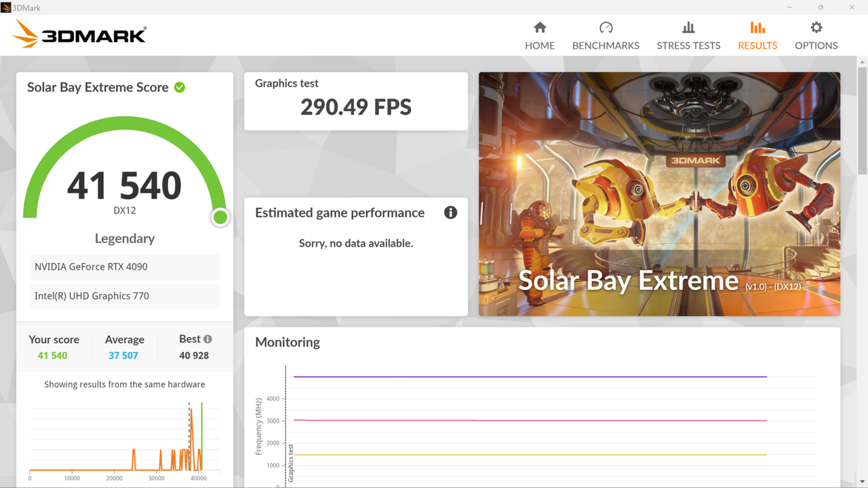The image size is (868, 488).
Task: Click 'Showing results from the same hardware' text
Action: click(x=125, y=384)
